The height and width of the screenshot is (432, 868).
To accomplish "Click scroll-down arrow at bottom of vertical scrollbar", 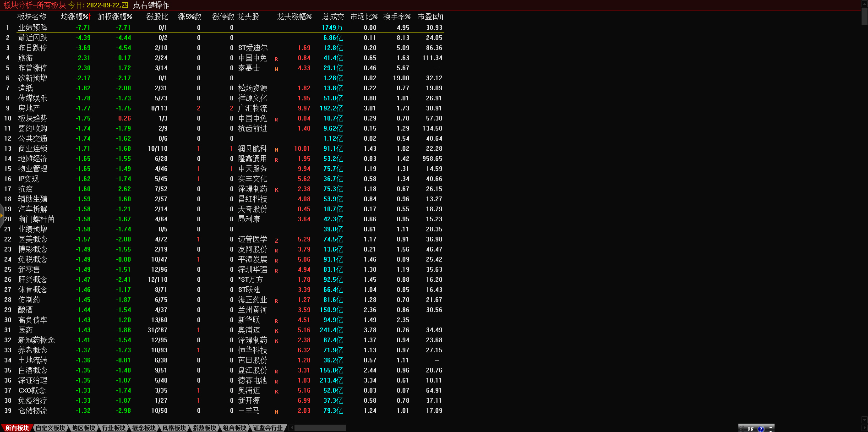I will pyautogui.click(x=864, y=420).
